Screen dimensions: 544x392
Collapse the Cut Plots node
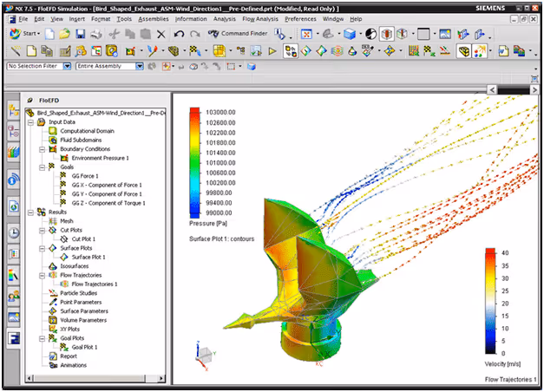coord(42,231)
